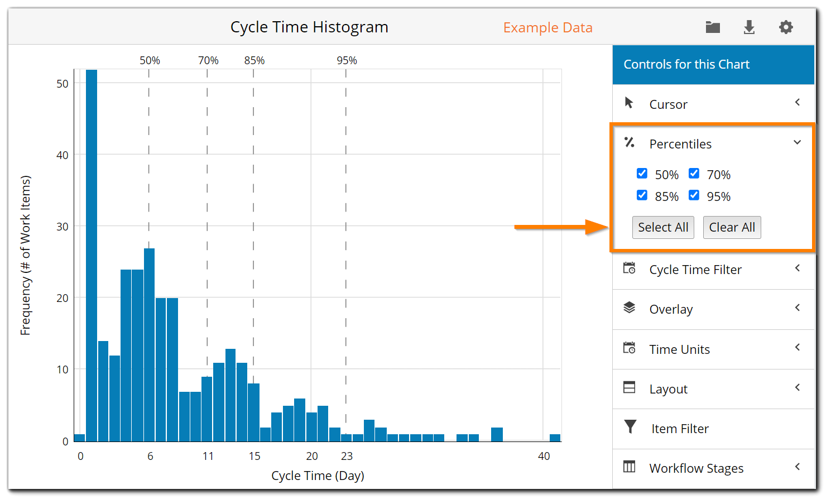831x504 pixels.
Task: Click the Clear All button
Action: pos(732,227)
